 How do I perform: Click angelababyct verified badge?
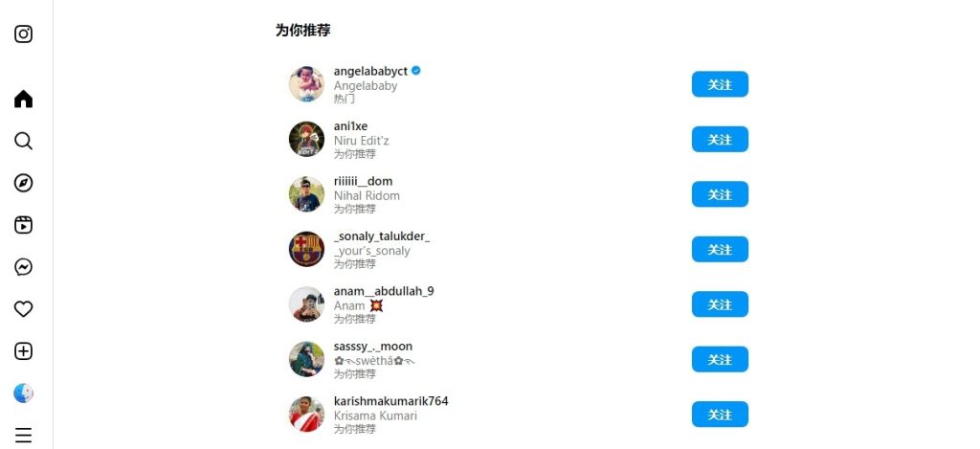point(416,71)
